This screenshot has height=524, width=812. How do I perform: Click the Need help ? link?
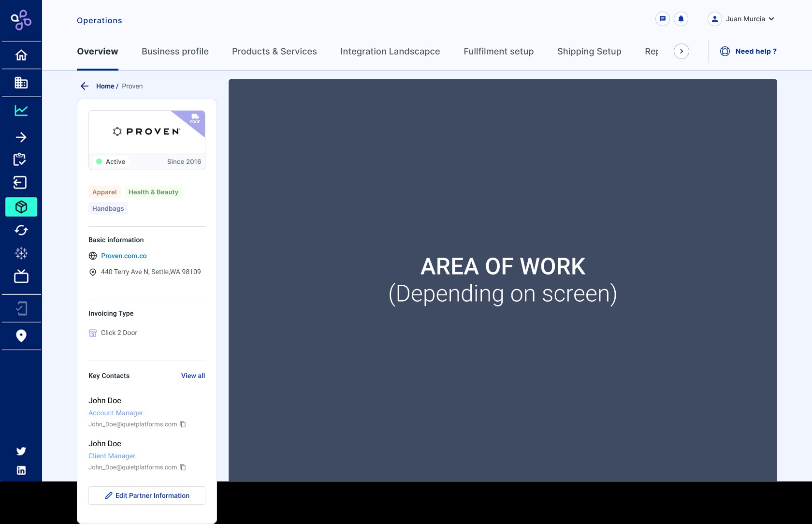point(749,51)
